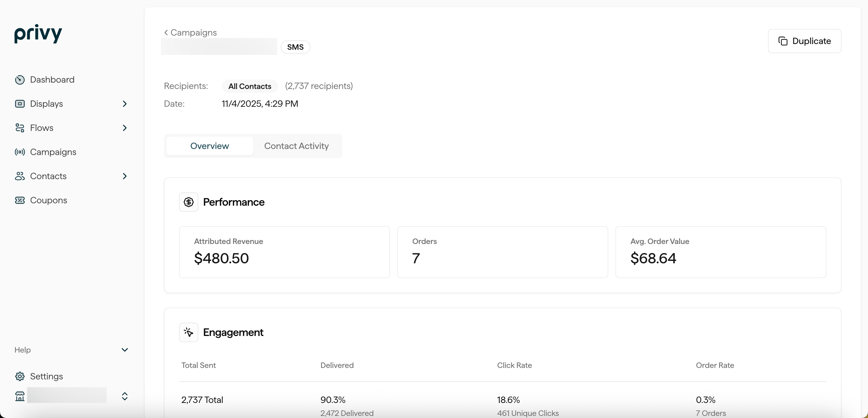
Task: Click the Privy logo
Action: coord(38,34)
